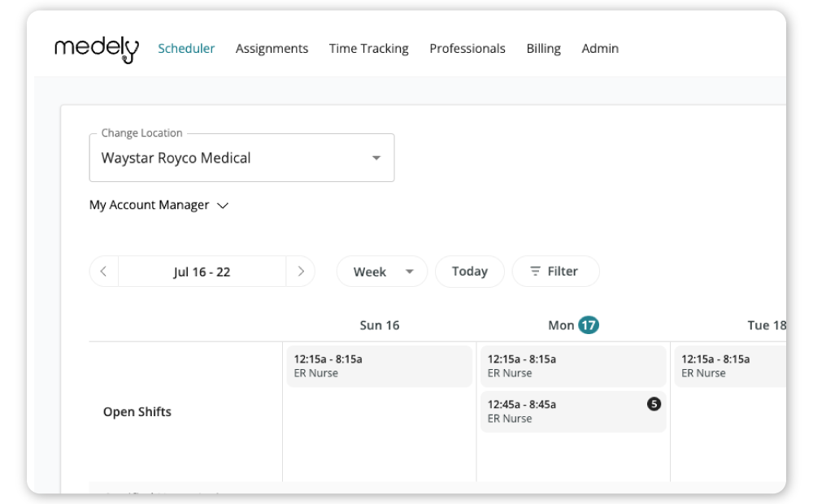Select Sunday 16 ER Nurse open shift
The width and height of the screenshot is (813, 504).
point(379,366)
